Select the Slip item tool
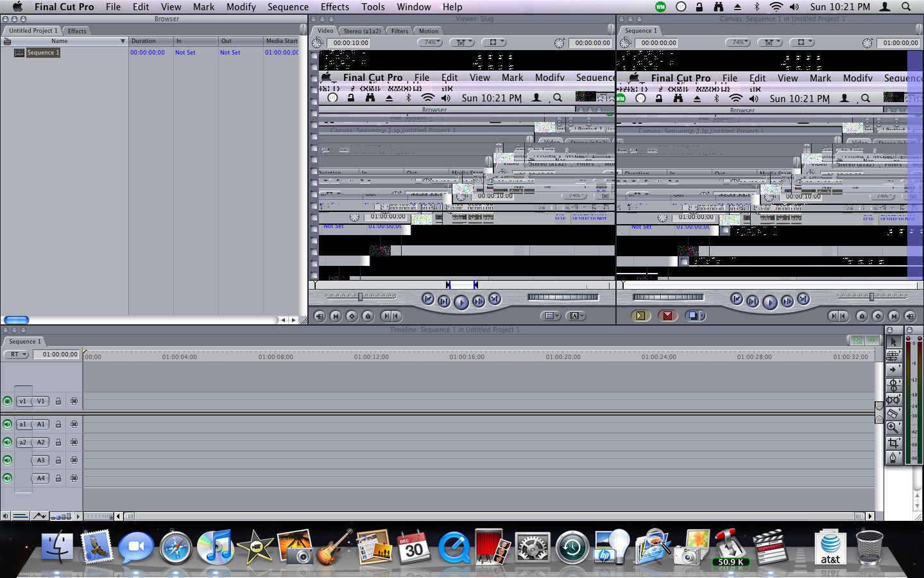Screen dimensions: 924x578 point(893,399)
